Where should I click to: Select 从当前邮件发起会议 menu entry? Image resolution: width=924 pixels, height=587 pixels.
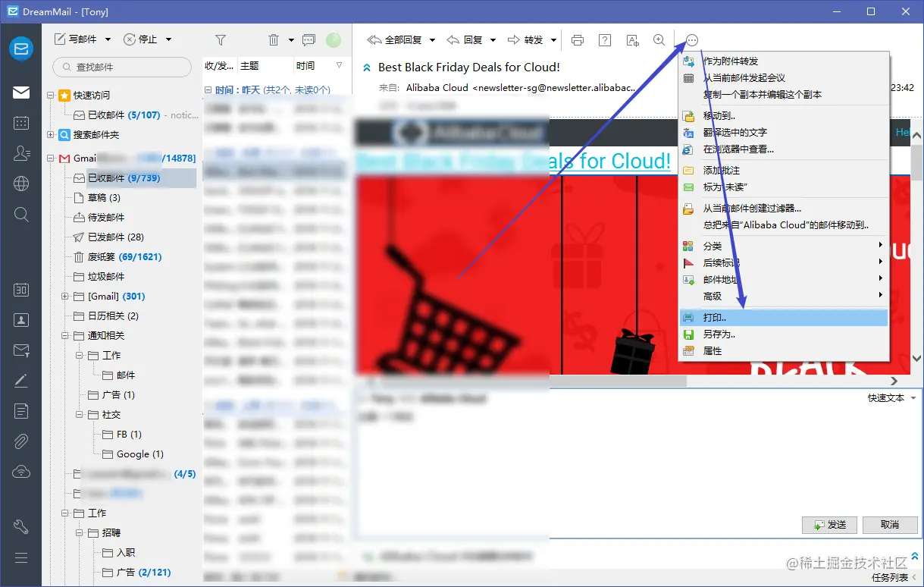click(784, 78)
